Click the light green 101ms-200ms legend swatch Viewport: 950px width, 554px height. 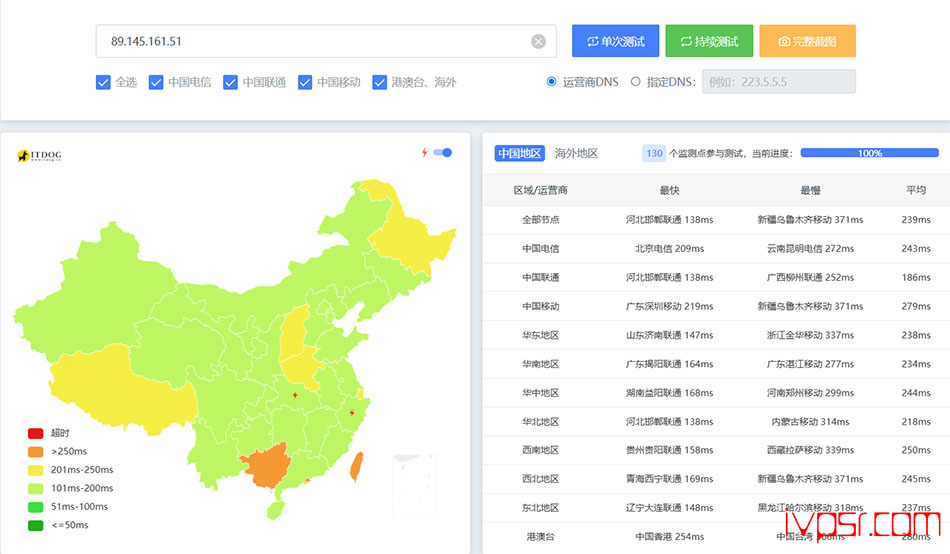coord(36,489)
